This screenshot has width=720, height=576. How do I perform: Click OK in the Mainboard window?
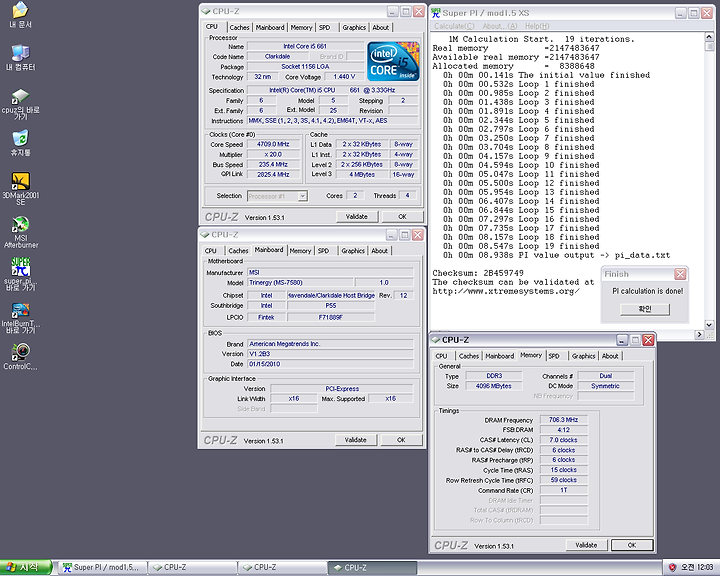tap(401, 440)
